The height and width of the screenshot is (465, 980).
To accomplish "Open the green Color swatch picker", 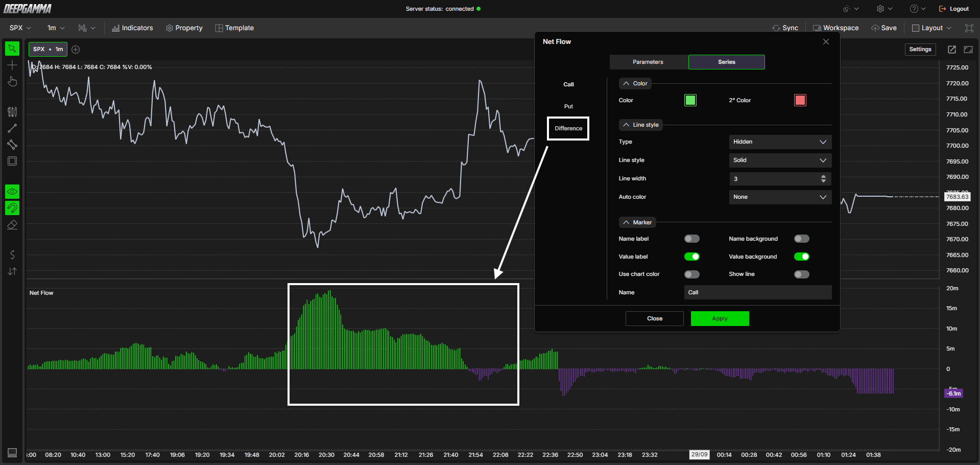I will coord(690,100).
